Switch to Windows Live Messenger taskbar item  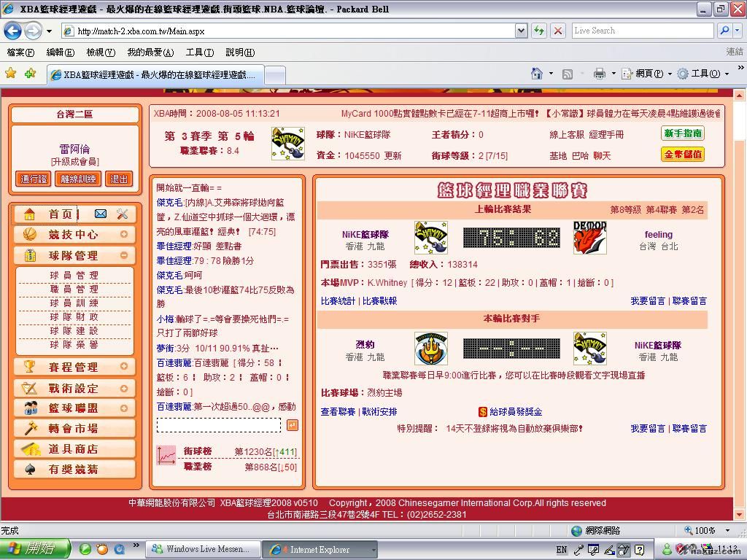[204, 549]
